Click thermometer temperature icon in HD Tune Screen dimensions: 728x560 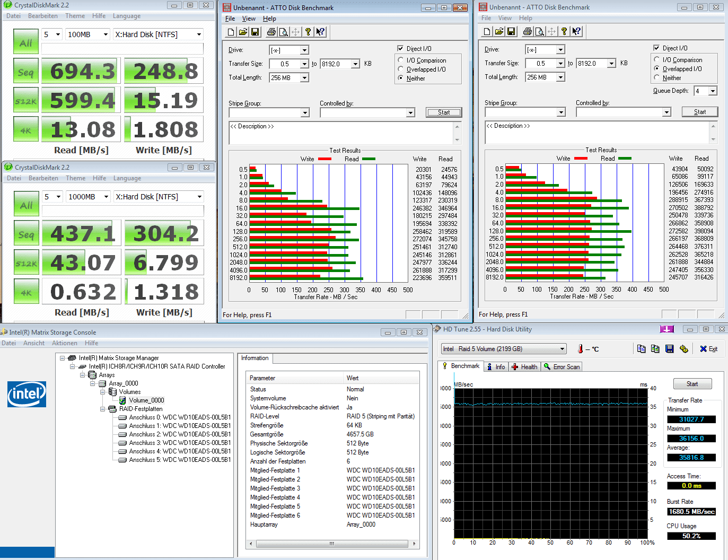(x=581, y=349)
